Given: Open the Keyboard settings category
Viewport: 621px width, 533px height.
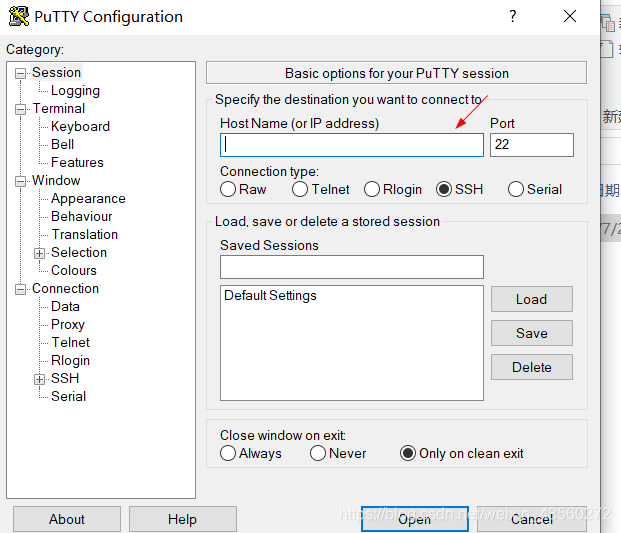Looking at the screenshot, I should coord(80,127).
